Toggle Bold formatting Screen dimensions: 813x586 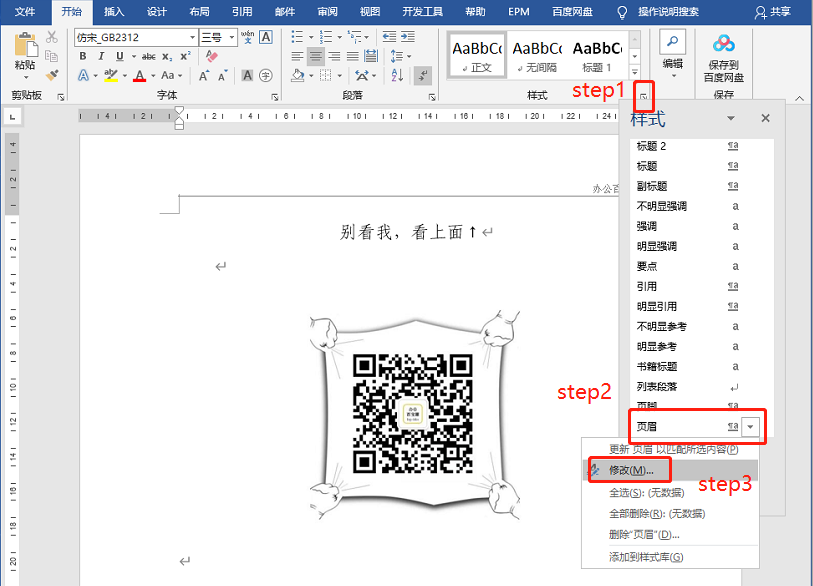click(83, 57)
